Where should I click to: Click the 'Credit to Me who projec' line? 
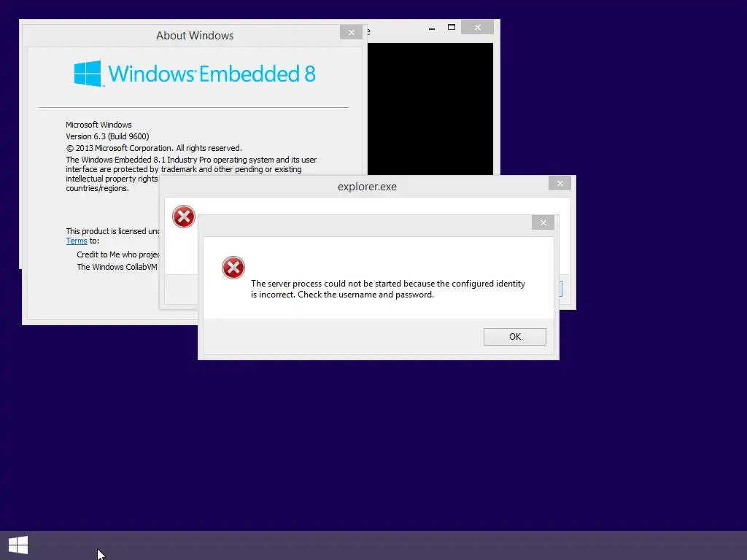(117, 254)
